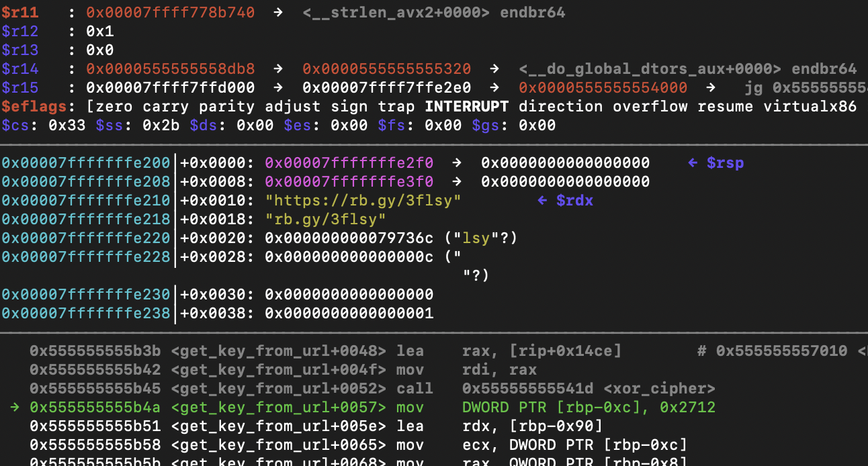Click the https://rb.gy/3flsy URL string
868x466 pixels.
tap(363, 201)
